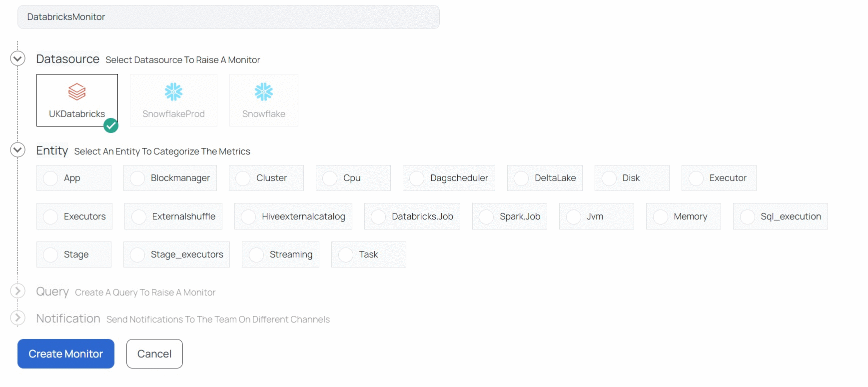Click the SnowflakeProd snowflake icon
The image size is (868, 387).
point(173,92)
